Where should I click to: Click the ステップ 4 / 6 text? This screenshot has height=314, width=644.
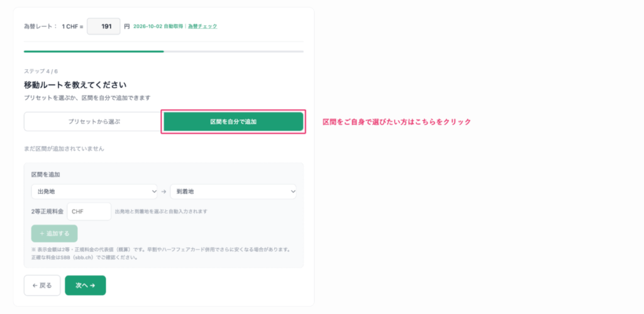(x=41, y=72)
